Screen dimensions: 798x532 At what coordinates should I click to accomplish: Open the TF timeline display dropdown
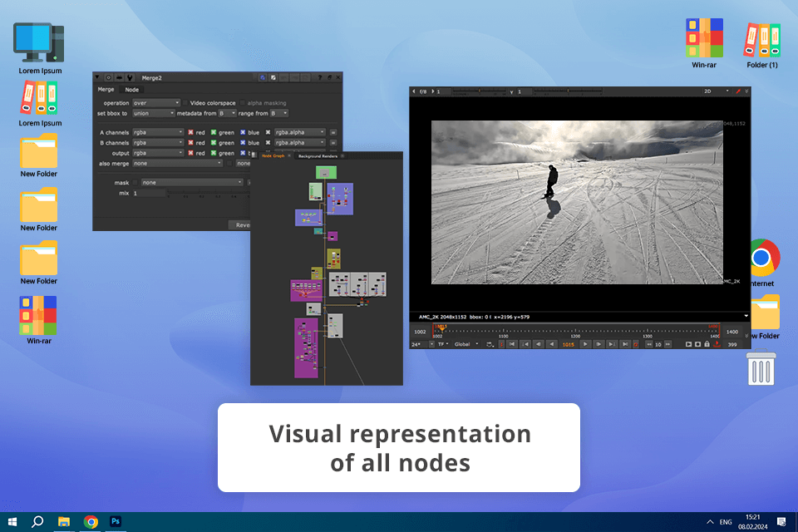pyautogui.click(x=443, y=345)
